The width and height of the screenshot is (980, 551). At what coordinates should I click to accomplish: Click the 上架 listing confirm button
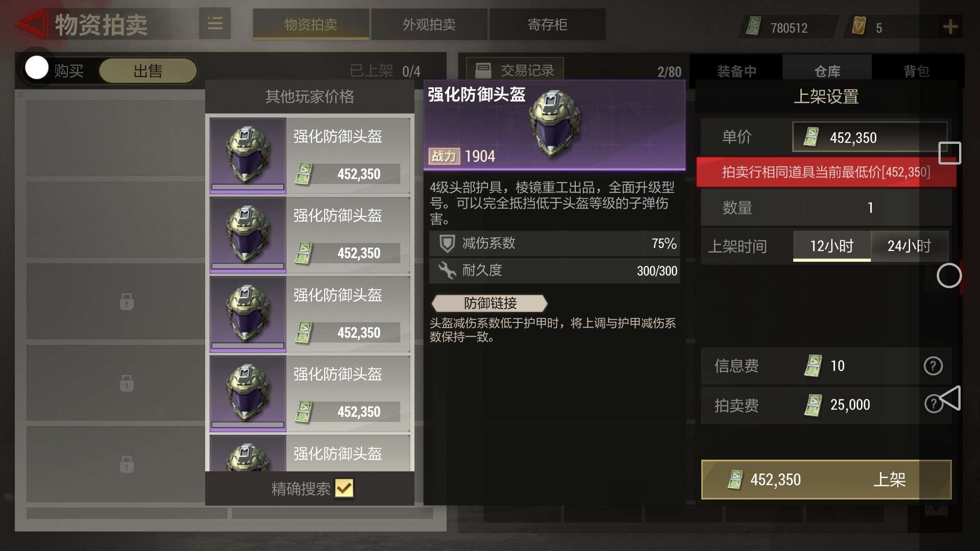coord(826,480)
